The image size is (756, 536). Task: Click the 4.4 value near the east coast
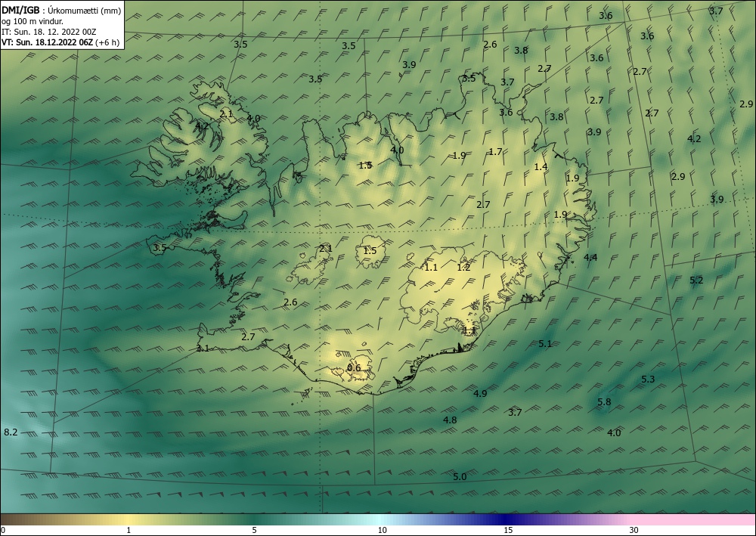(x=590, y=257)
